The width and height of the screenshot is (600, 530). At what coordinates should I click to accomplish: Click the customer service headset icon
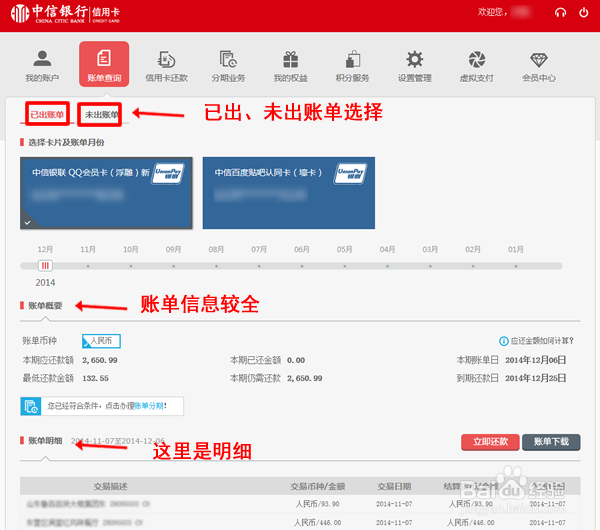tap(560, 13)
